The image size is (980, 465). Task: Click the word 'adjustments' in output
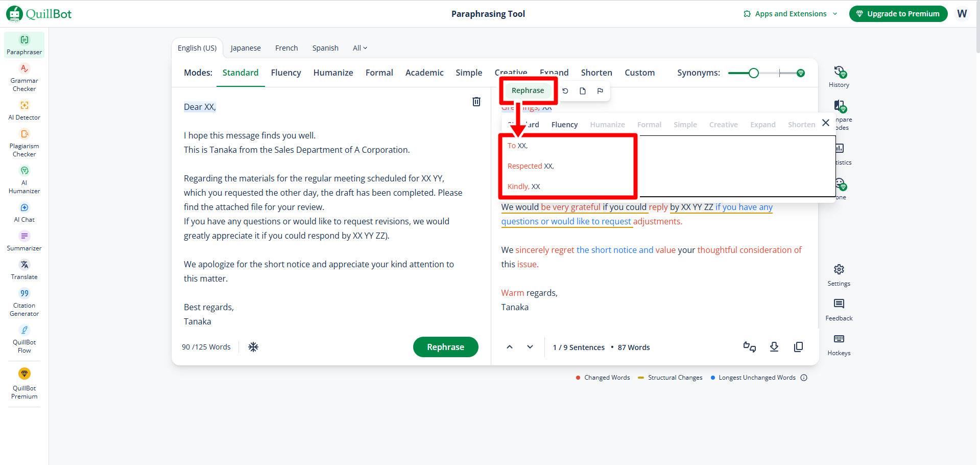657,221
